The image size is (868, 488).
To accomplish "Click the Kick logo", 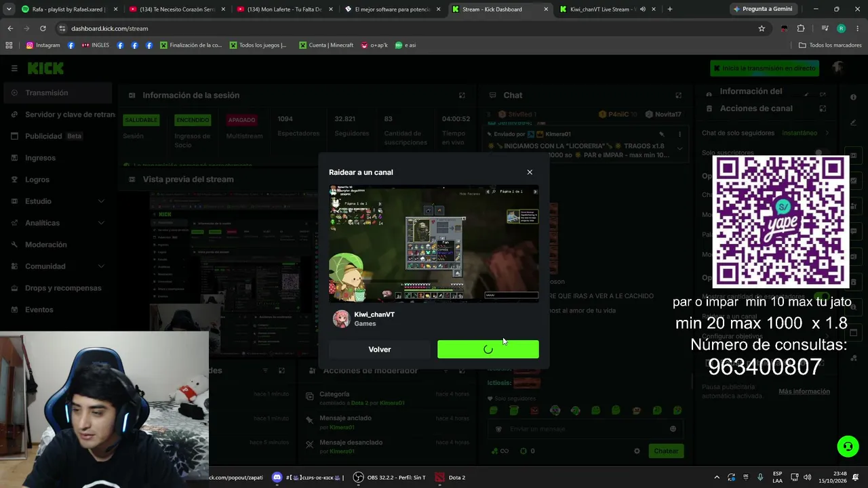I will point(45,68).
